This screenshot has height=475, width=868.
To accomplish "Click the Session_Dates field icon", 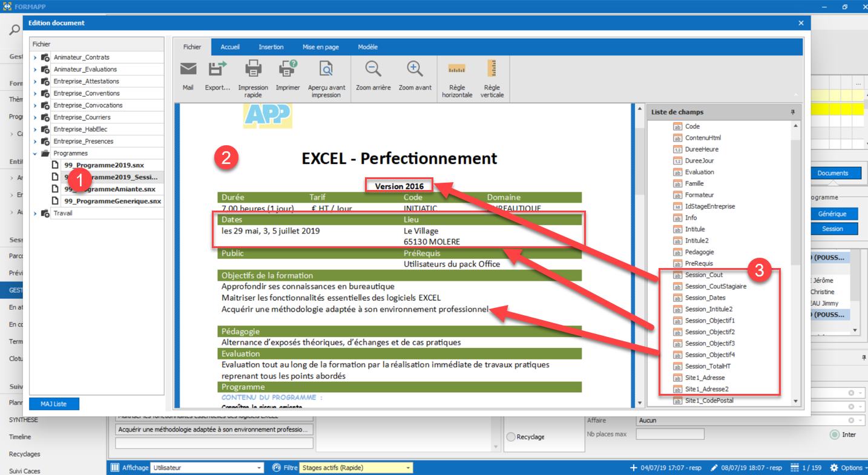I will coord(677,298).
